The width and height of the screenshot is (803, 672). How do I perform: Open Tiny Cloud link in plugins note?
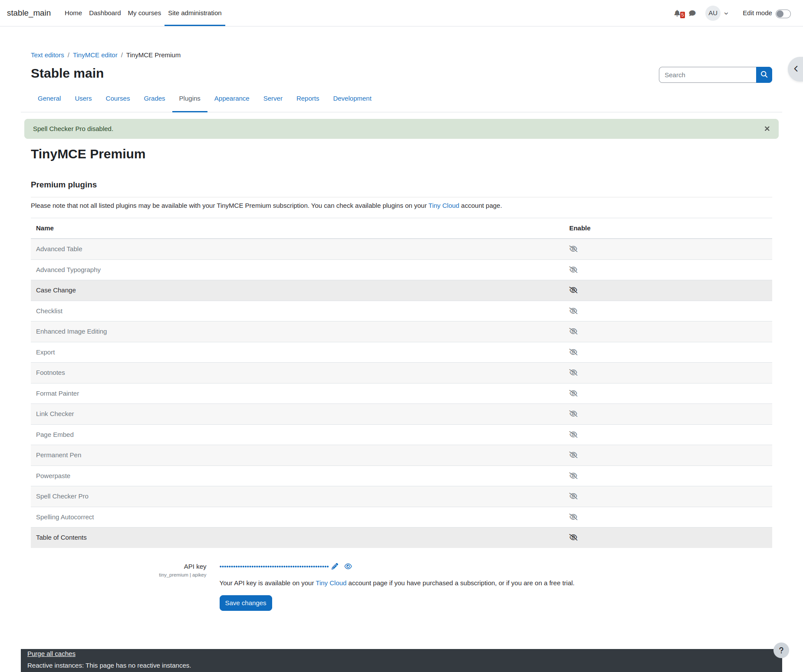(x=444, y=206)
